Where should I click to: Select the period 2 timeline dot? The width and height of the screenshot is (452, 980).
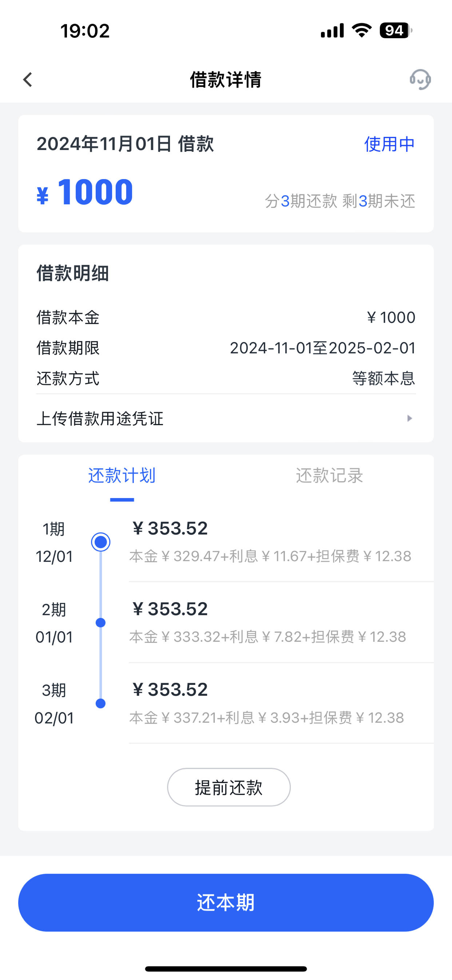pyautogui.click(x=101, y=623)
